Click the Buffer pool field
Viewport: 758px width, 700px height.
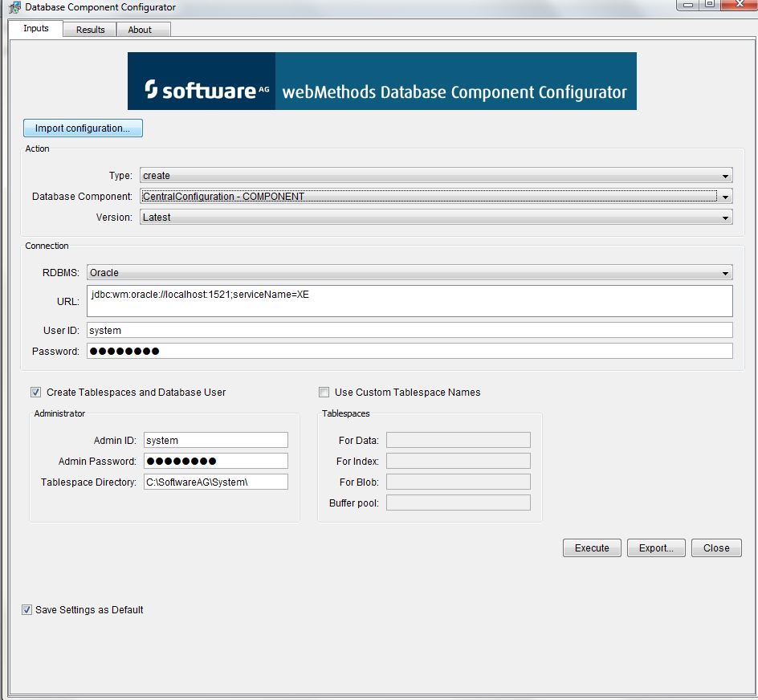(x=458, y=503)
